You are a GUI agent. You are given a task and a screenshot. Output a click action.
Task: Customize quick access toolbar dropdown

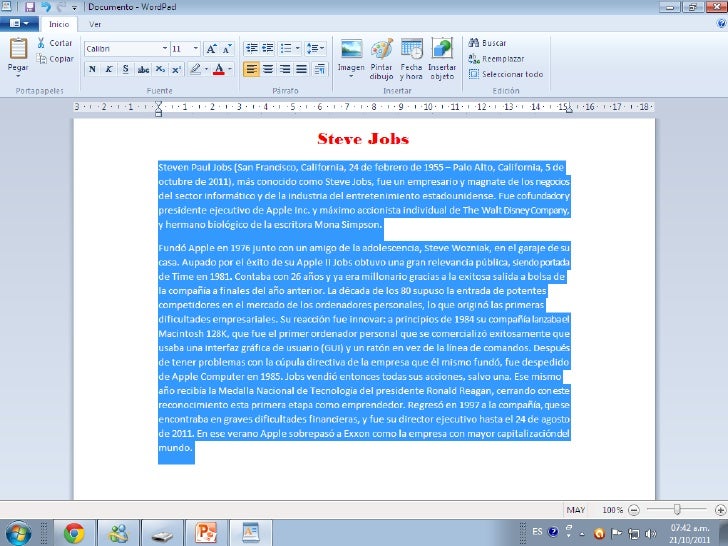click(x=75, y=7)
